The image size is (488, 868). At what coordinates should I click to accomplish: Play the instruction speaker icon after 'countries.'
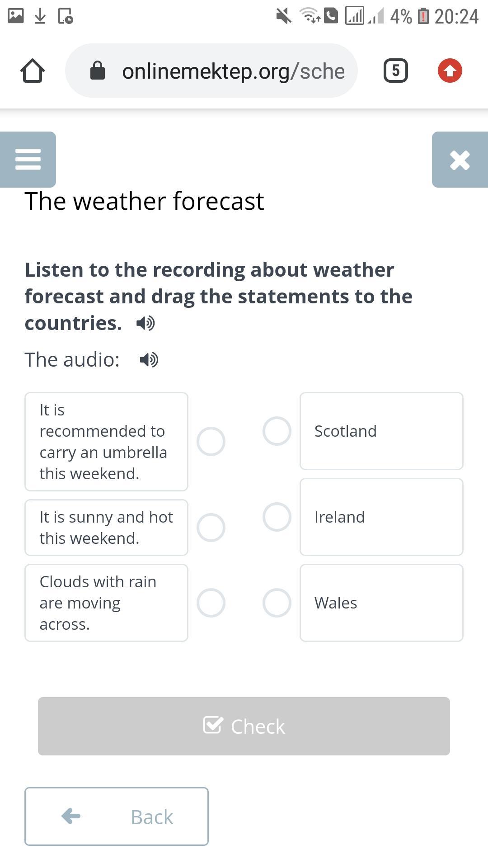145,323
